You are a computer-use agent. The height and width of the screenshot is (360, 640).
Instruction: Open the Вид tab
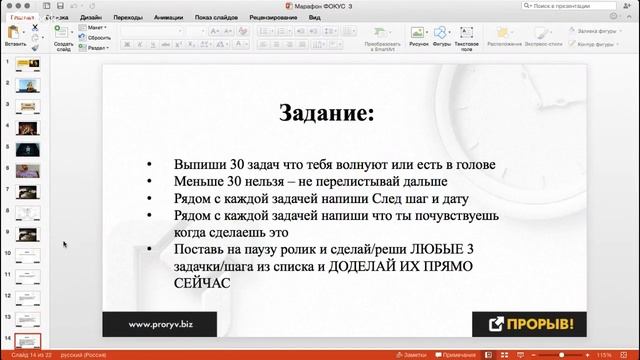tap(314, 18)
